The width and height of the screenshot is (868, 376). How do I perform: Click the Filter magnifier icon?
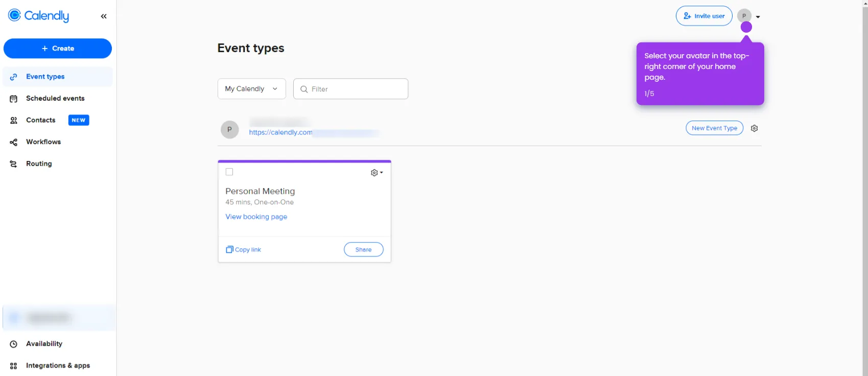(304, 89)
